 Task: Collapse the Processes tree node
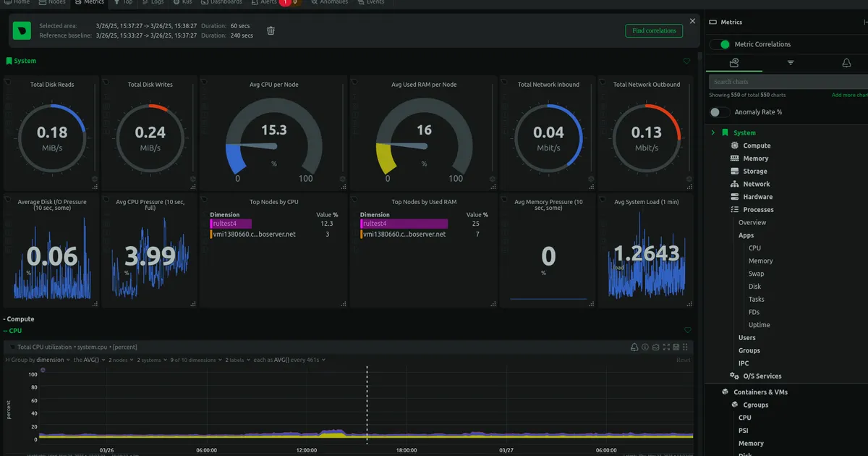point(758,210)
